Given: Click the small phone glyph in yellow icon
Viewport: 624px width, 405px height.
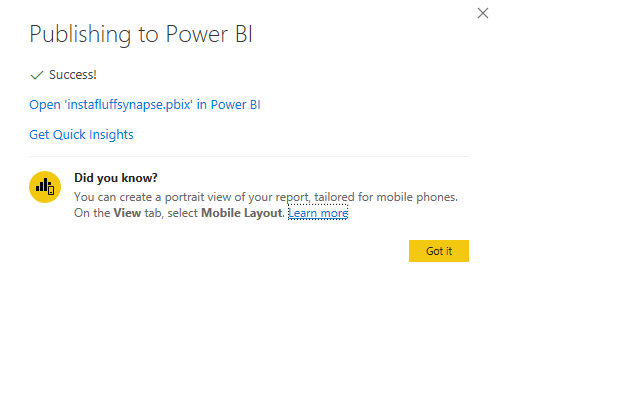Looking at the screenshot, I should 51,191.
